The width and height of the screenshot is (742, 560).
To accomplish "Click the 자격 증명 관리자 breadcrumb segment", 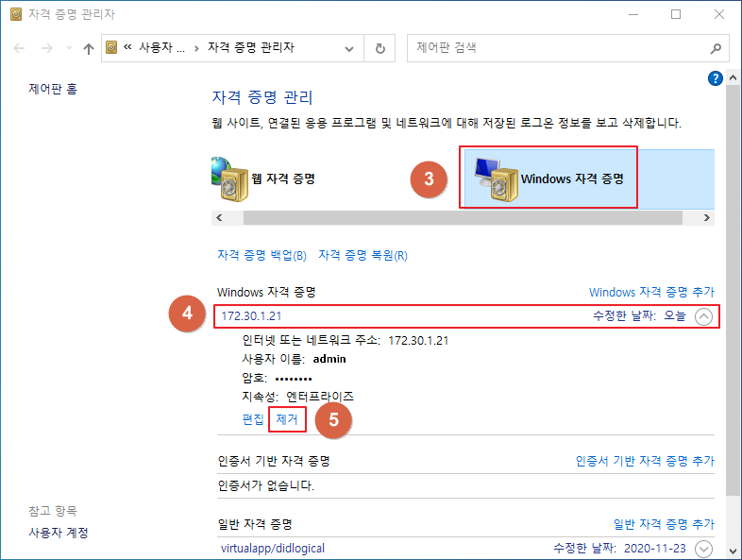I will pyautogui.click(x=251, y=47).
